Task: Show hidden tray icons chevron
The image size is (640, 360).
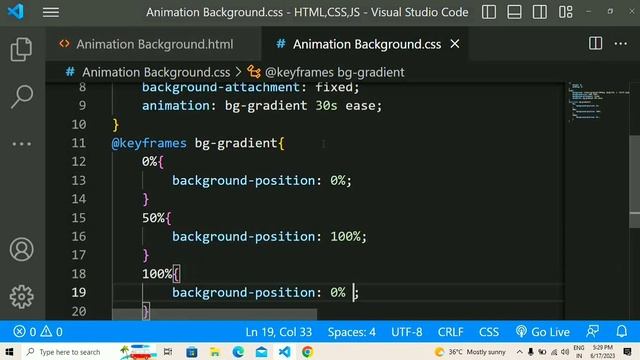Action: 519,352
